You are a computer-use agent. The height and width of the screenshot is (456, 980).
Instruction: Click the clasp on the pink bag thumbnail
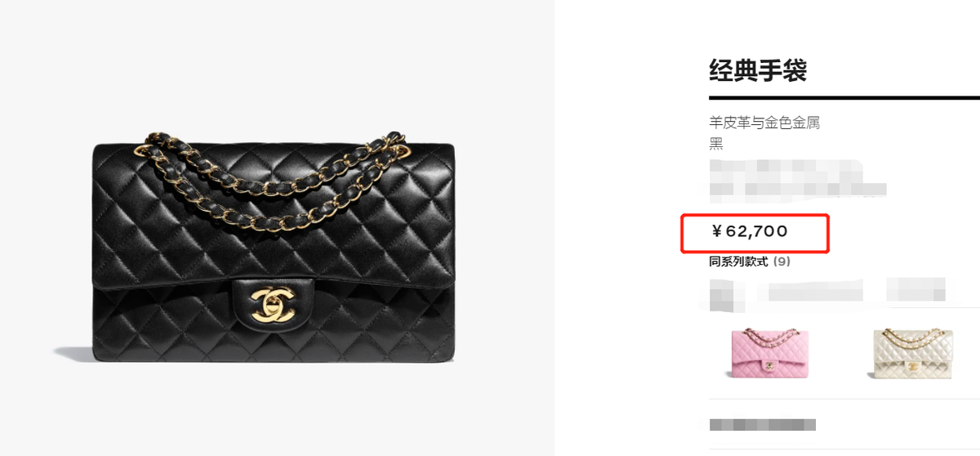pos(769,364)
